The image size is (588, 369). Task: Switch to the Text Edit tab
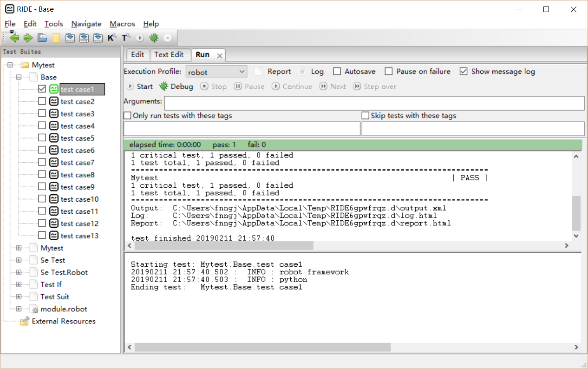pyautogui.click(x=170, y=54)
